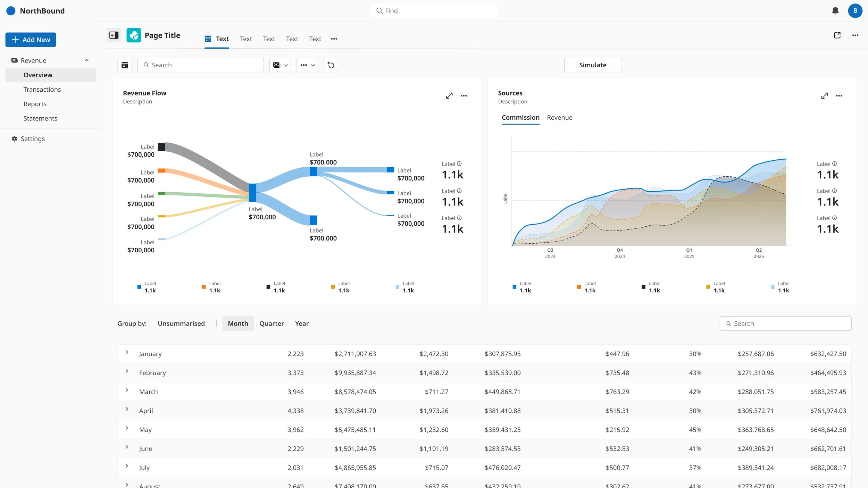
Task: Select the Commission tab in Sources
Action: pyautogui.click(x=520, y=118)
